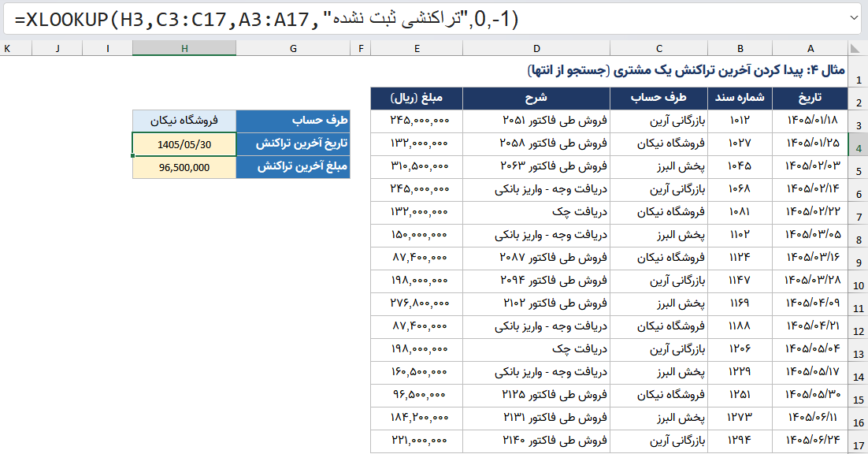Image resolution: width=868 pixels, height=454 pixels.
Task: Select amount ۹۶,۵۰۰,۰۰۰ in table row 15
Action: [417, 396]
